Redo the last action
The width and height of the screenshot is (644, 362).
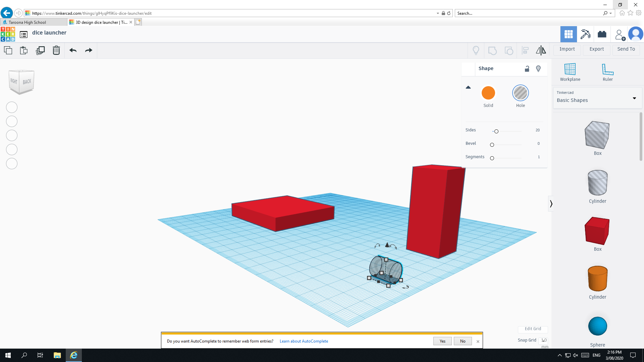tap(88, 50)
